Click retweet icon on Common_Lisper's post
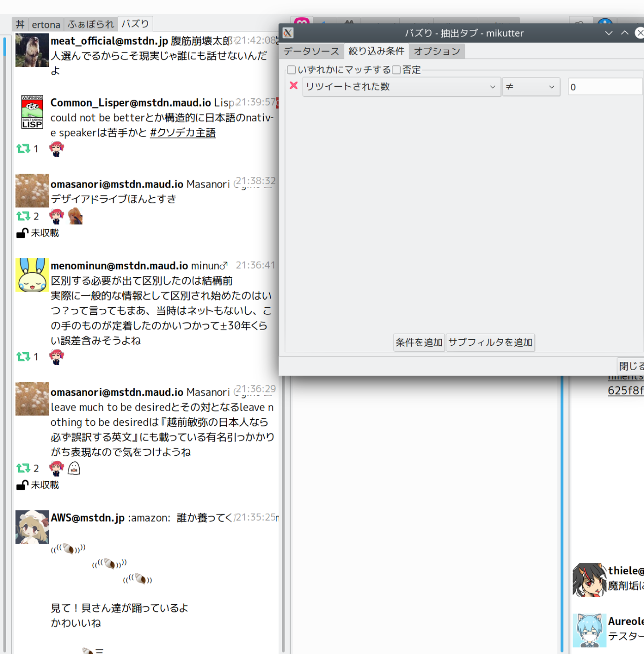 point(23,149)
